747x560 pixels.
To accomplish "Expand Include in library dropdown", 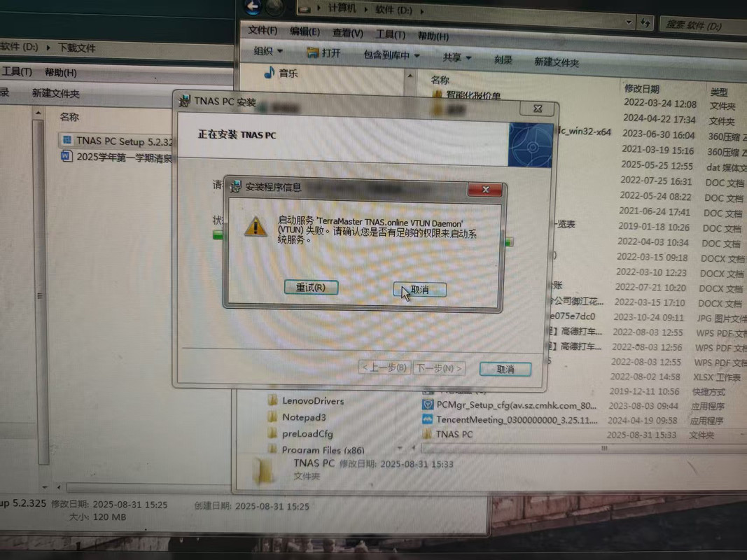I will pyautogui.click(x=391, y=55).
